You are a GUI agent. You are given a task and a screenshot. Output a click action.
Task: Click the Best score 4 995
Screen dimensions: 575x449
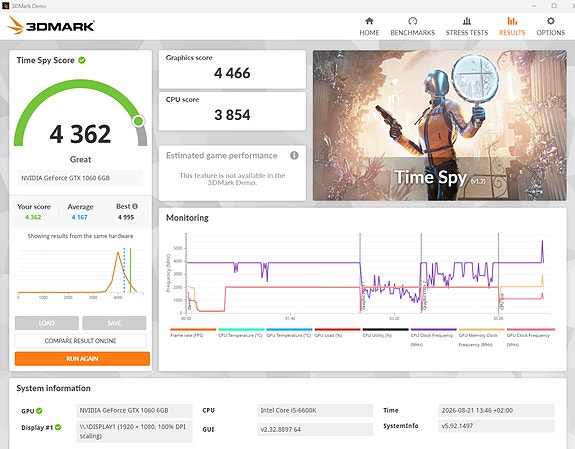click(x=126, y=217)
